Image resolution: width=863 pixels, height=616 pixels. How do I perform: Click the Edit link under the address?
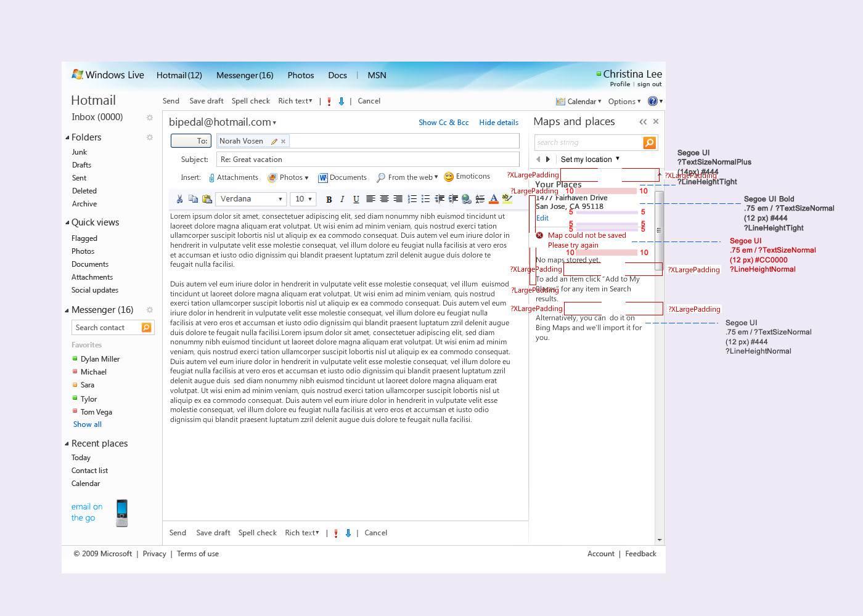click(x=542, y=218)
